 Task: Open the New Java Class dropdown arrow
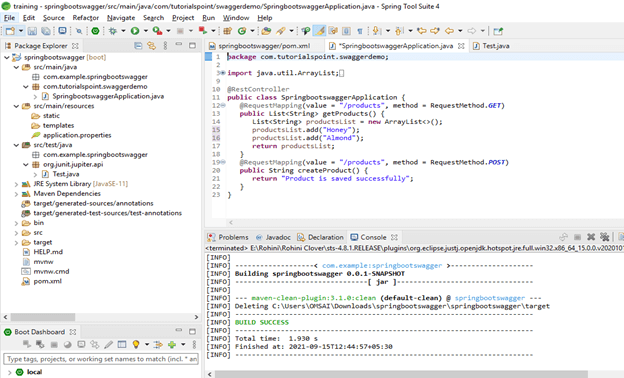click(x=252, y=31)
